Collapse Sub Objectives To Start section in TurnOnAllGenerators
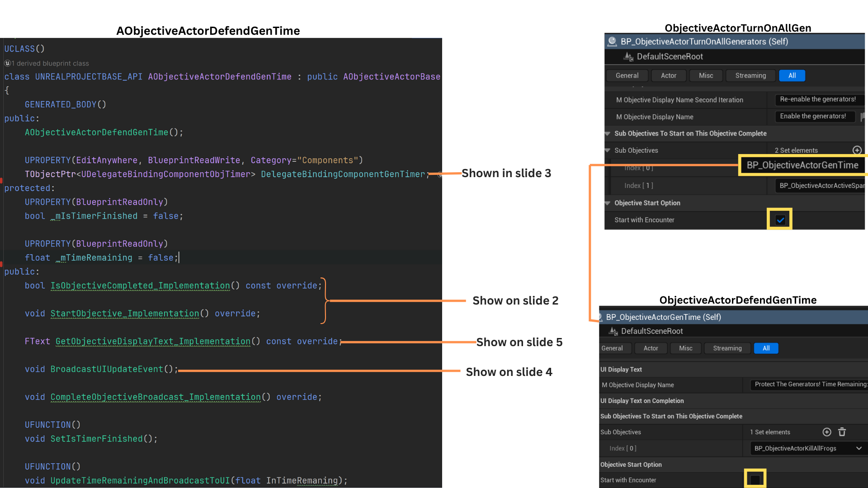 608,133
